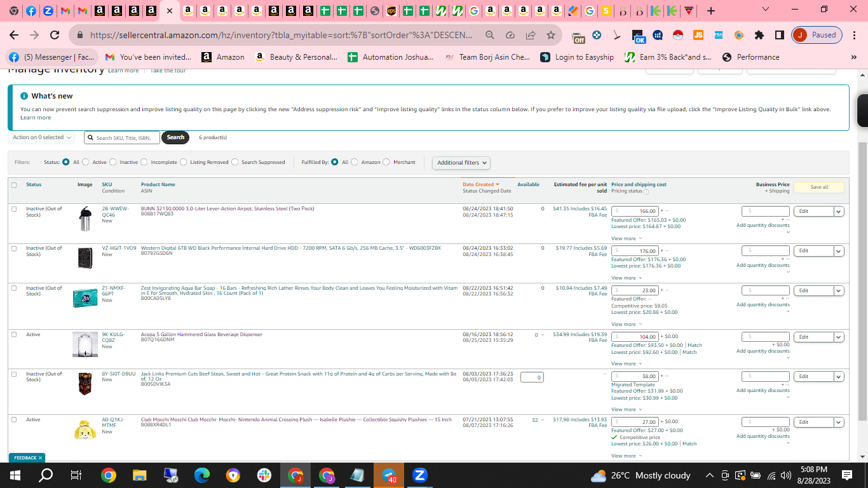Open Windows Start menu
This screenshot has height=488, width=868.
(15, 475)
